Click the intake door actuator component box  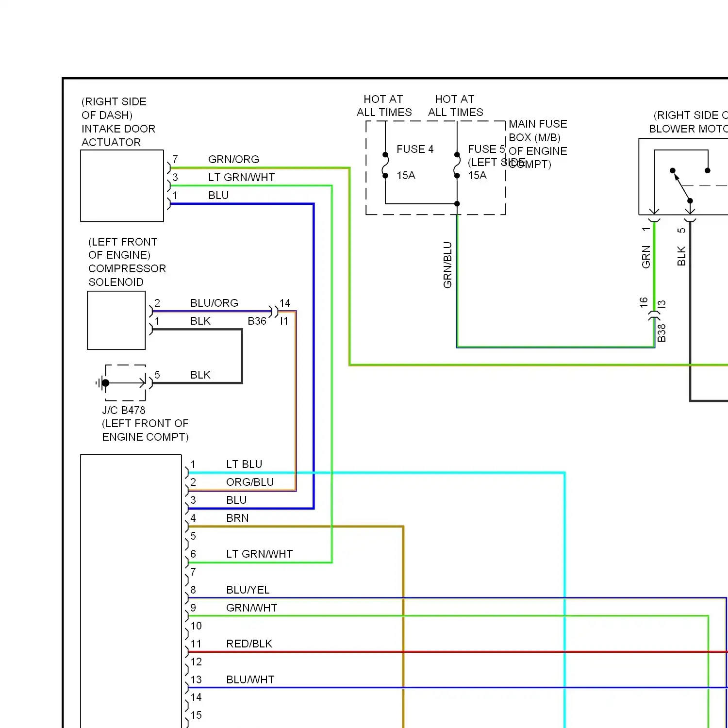click(122, 186)
